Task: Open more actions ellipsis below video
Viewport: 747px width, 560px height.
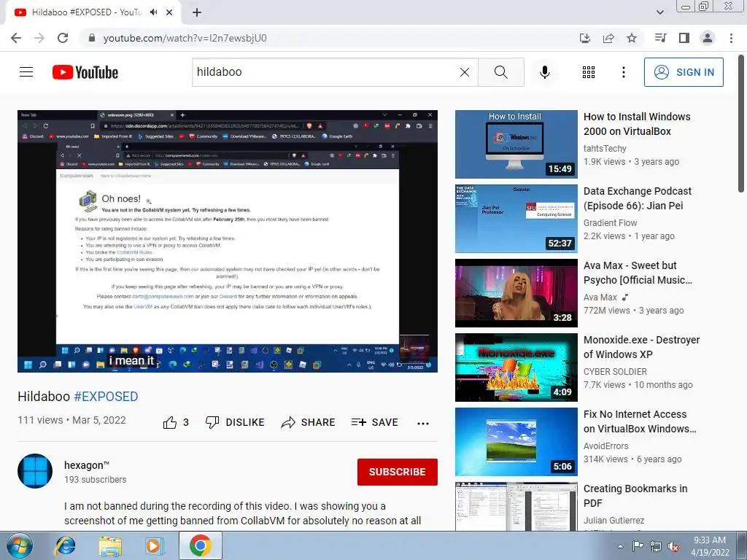Action: pyautogui.click(x=422, y=423)
